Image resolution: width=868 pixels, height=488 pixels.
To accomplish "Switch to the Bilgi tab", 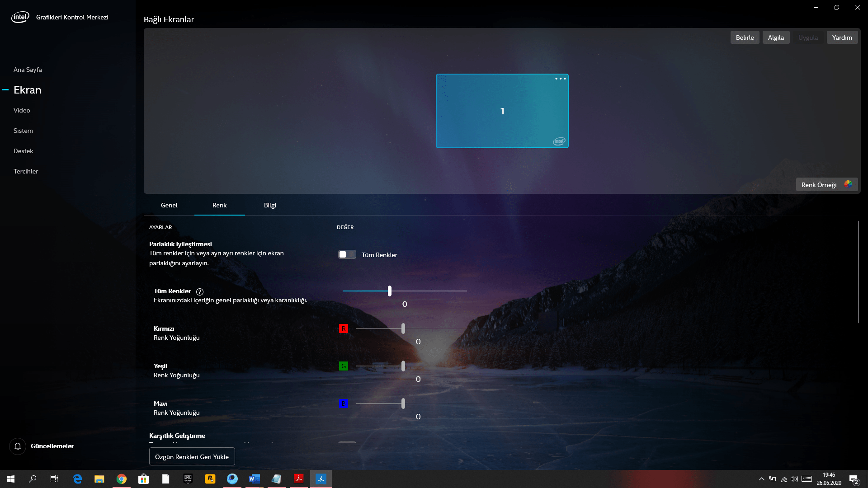I will coord(270,205).
